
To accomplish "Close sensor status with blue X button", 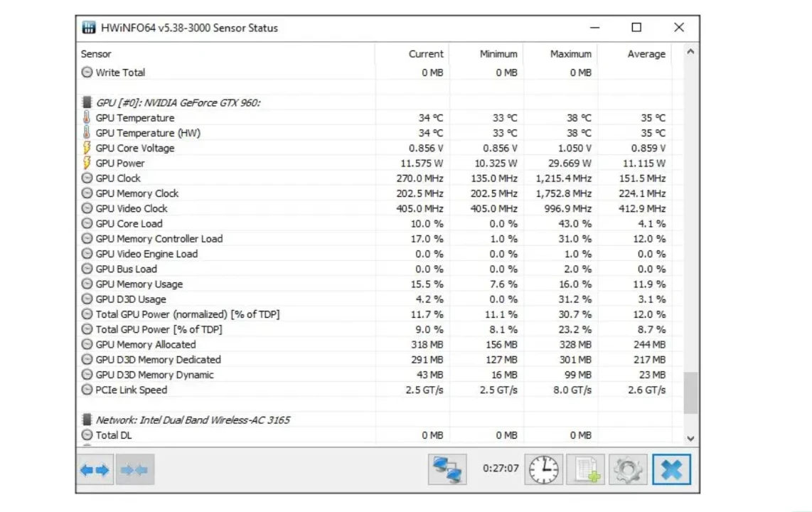I will click(x=672, y=469).
